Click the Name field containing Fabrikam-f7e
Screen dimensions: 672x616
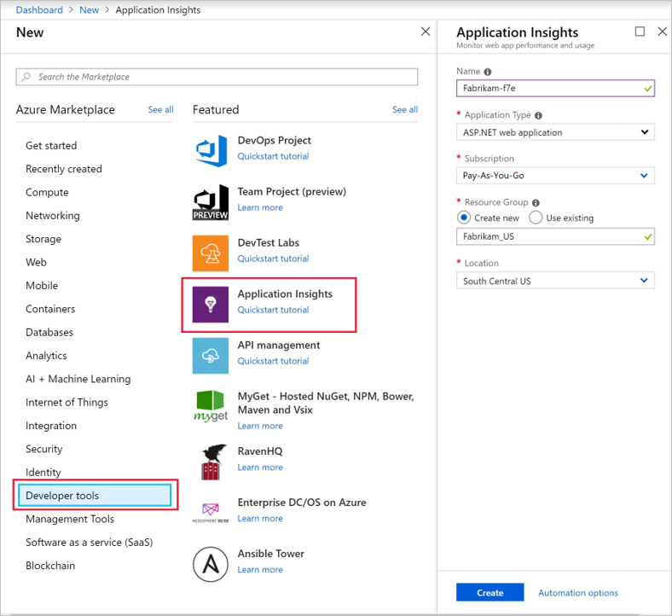(555, 89)
